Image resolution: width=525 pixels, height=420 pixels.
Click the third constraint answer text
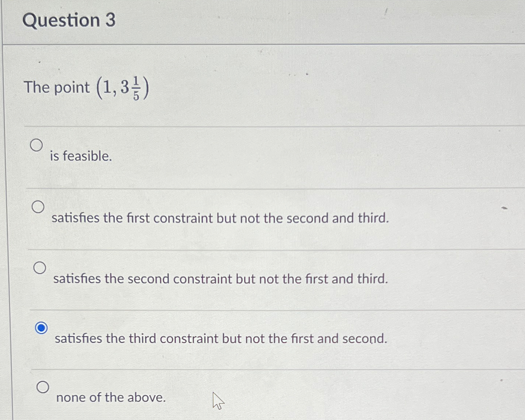coord(221,339)
